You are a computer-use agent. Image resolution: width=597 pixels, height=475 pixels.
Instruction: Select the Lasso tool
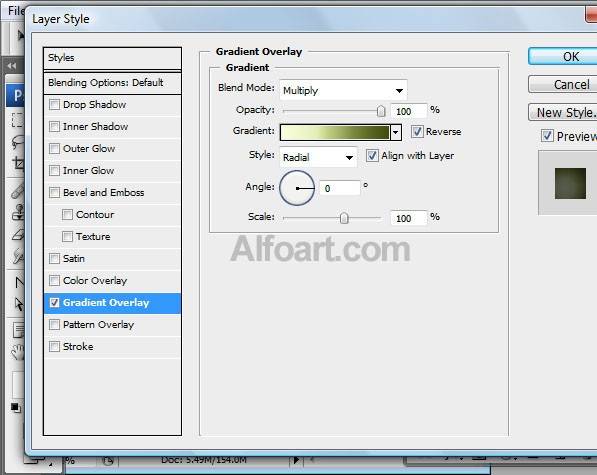(18, 142)
